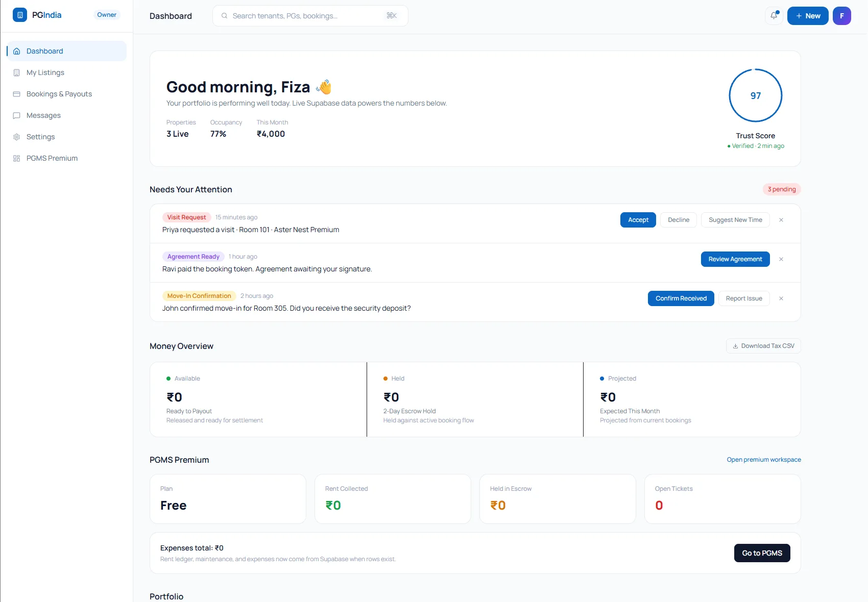Click the New button
Screen dimensions: 868x602
pos(808,16)
